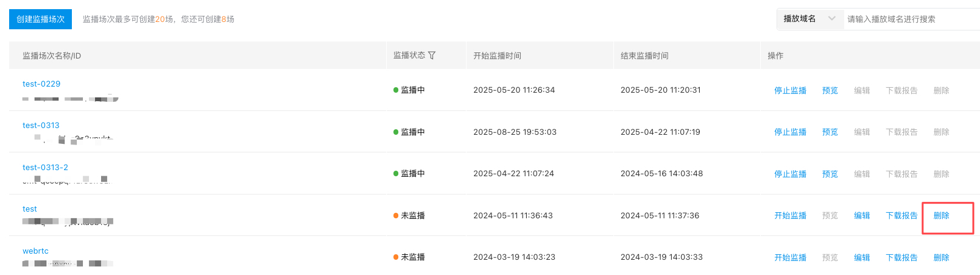Click 编辑 for the test row
This screenshot has height=275, width=980.
coord(862,215)
